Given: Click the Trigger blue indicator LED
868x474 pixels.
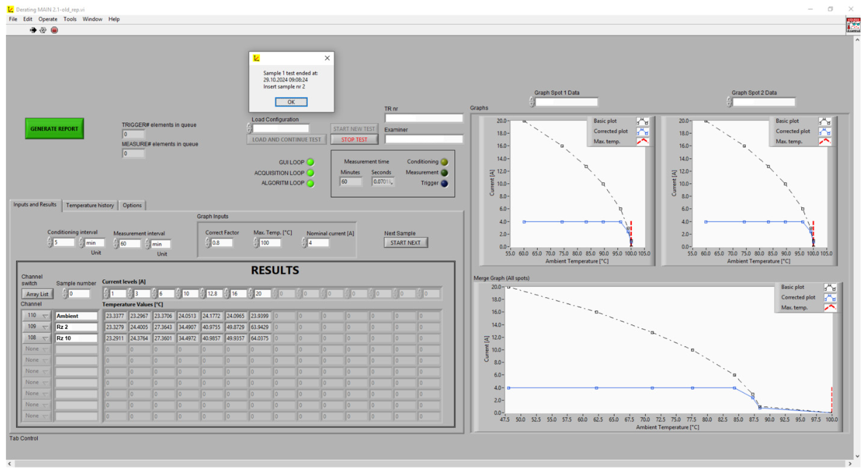Looking at the screenshot, I should tap(445, 184).
